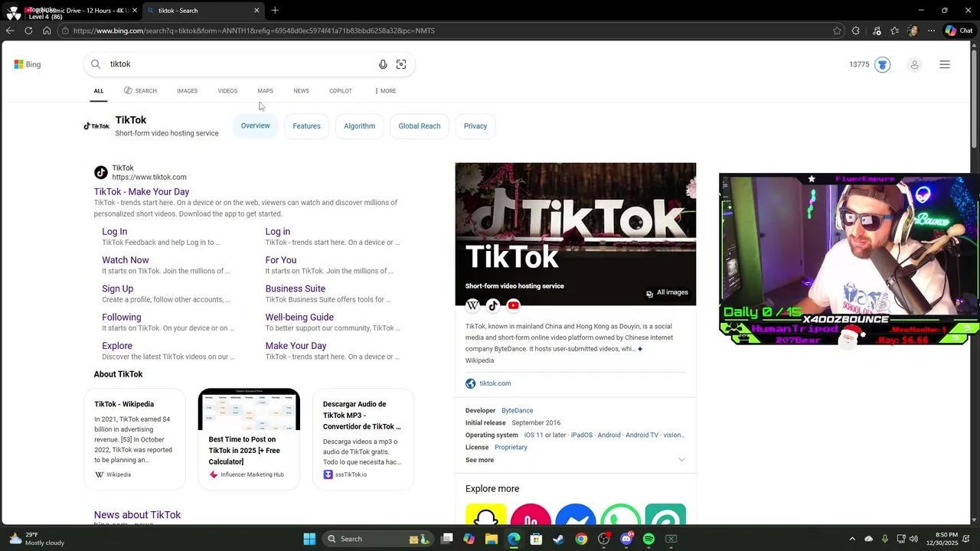Click All images button on TikTok picture
980x551 pixels.
(667, 292)
